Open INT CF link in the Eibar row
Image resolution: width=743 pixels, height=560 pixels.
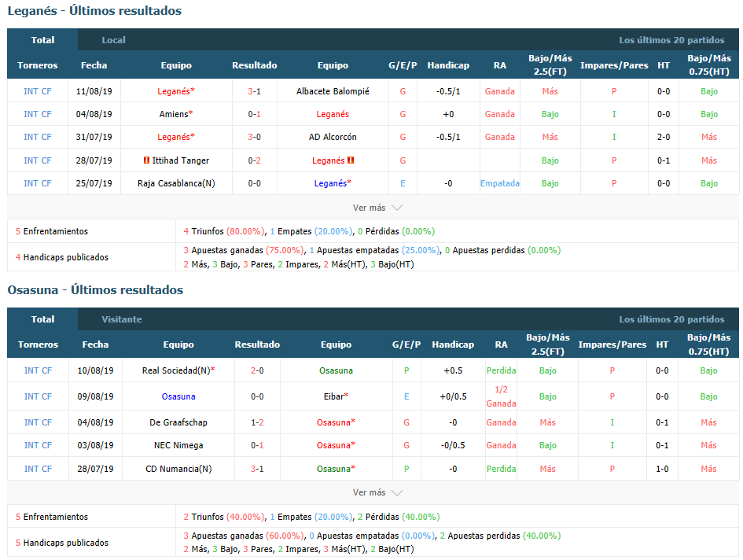(x=38, y=396)
